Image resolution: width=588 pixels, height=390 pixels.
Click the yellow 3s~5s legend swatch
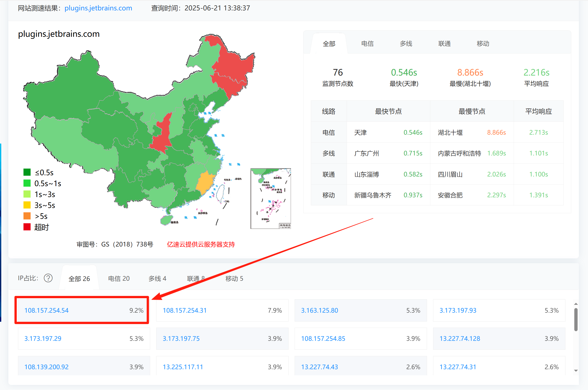coord(27,205)
